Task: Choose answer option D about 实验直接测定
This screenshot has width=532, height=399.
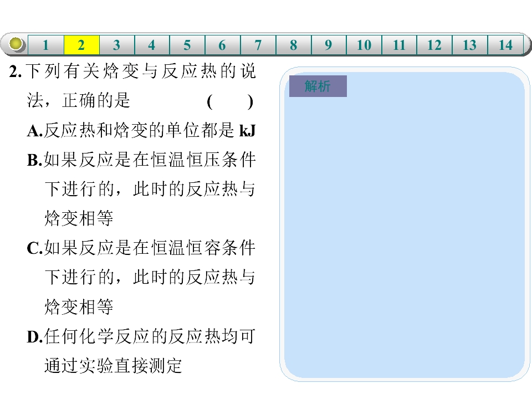Action: pos(141,351)
